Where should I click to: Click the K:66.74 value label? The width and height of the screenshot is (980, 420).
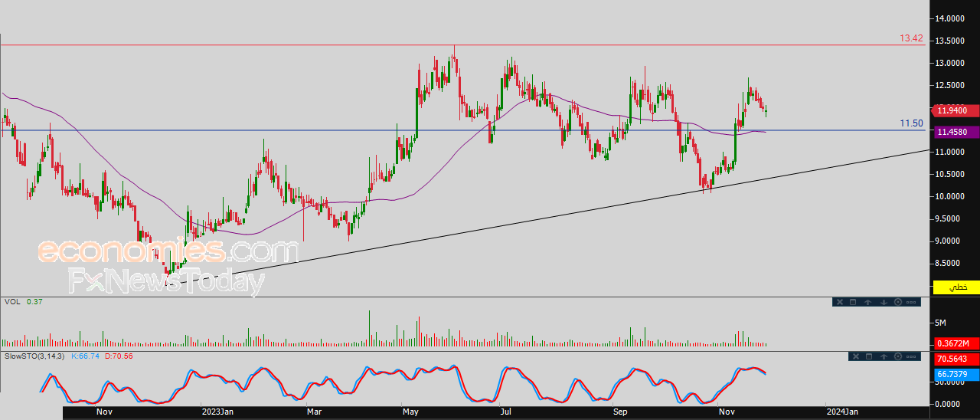(87, 356)
